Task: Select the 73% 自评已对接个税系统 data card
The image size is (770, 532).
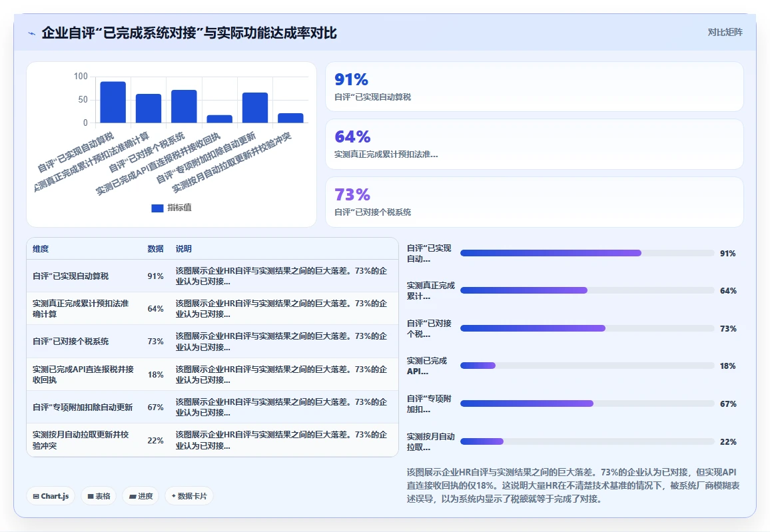Action: [534, 202]
